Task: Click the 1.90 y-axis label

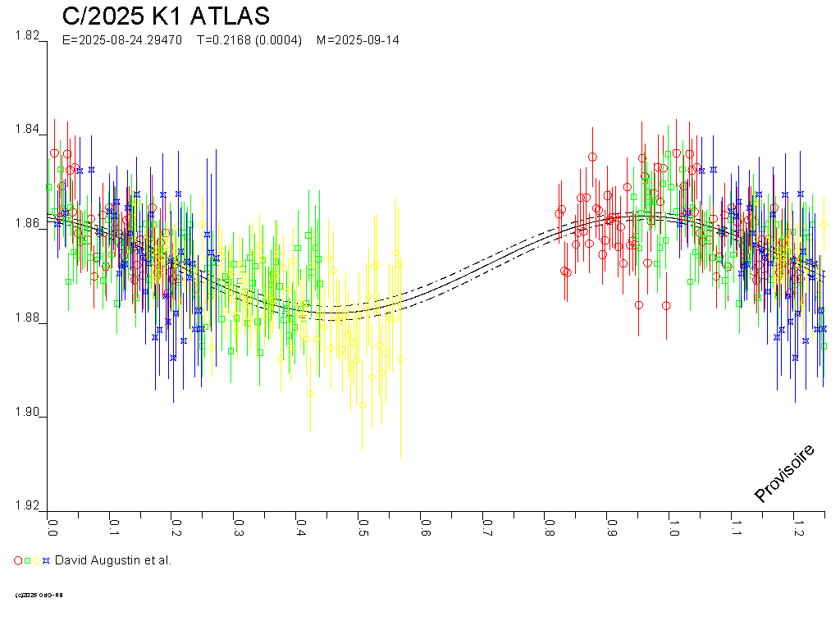Action: click(x=27, y=413)
